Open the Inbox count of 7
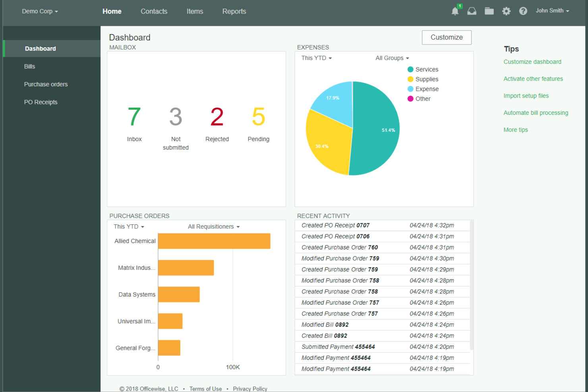This screenshot has width=588, height=392. (x=134, y=117)
